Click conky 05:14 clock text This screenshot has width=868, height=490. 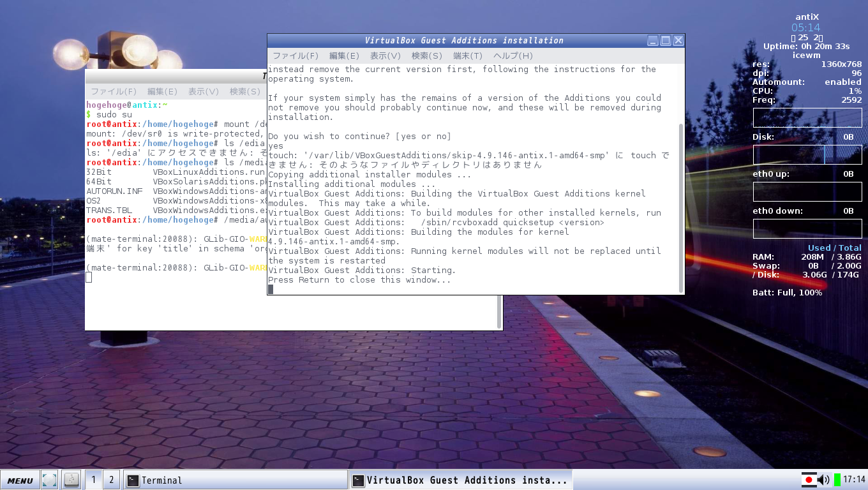click(x=805, y=27)
